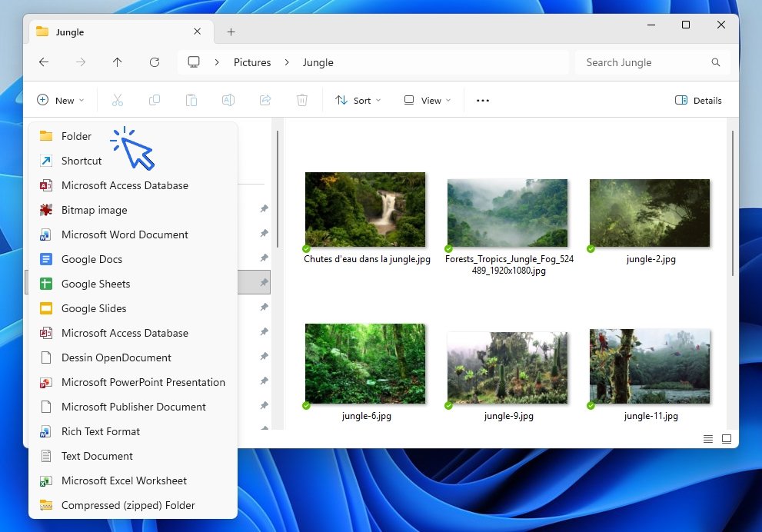Choose Text Document from the New menu

[x=95, y=456]
